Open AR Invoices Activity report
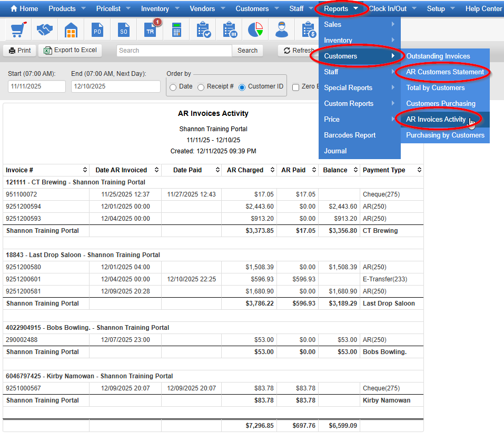 pyautogui.click(x=445, y=119)
